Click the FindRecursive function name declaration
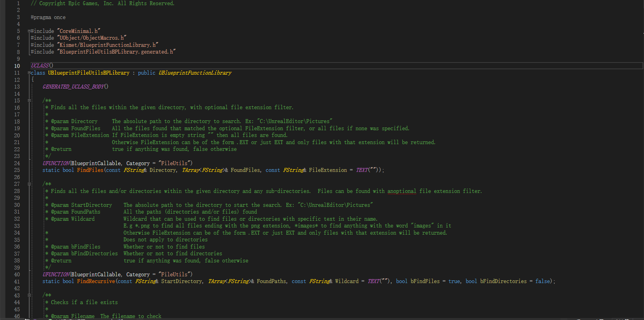 click(x=96, y=281)
